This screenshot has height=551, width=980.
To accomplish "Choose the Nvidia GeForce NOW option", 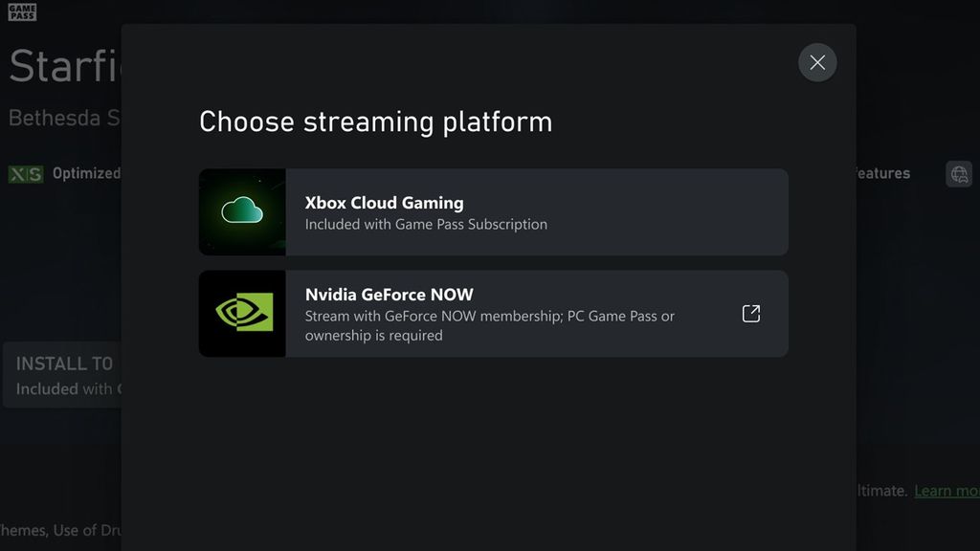I will [x=492, y=313].
